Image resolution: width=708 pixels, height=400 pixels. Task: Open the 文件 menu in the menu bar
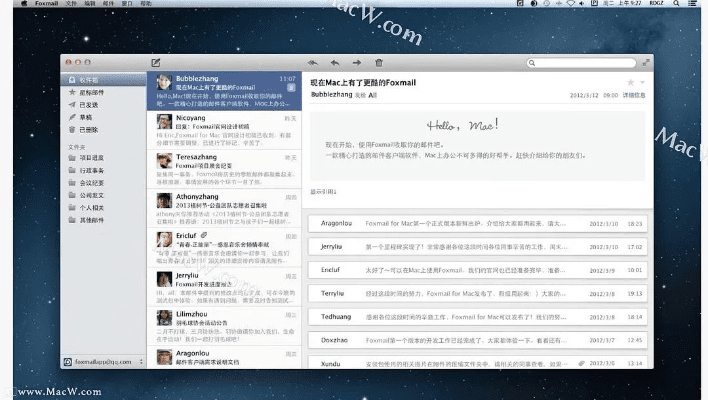71,5
